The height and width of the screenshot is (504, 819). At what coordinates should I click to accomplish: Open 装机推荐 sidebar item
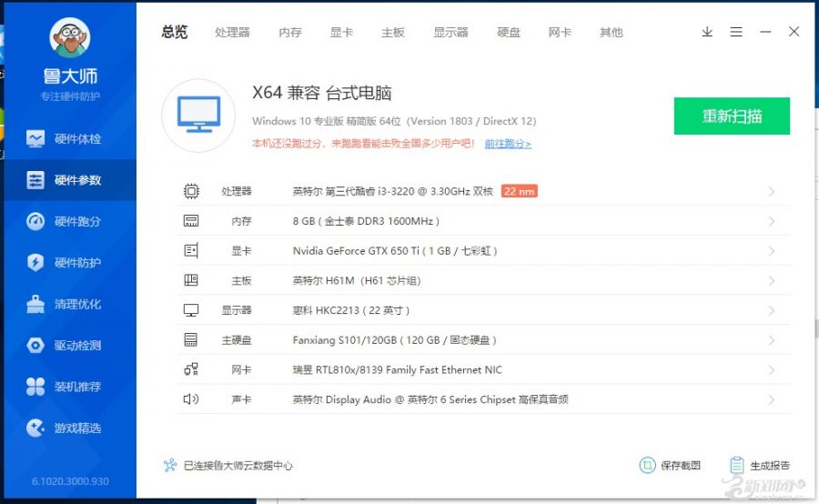coord(70,387)
